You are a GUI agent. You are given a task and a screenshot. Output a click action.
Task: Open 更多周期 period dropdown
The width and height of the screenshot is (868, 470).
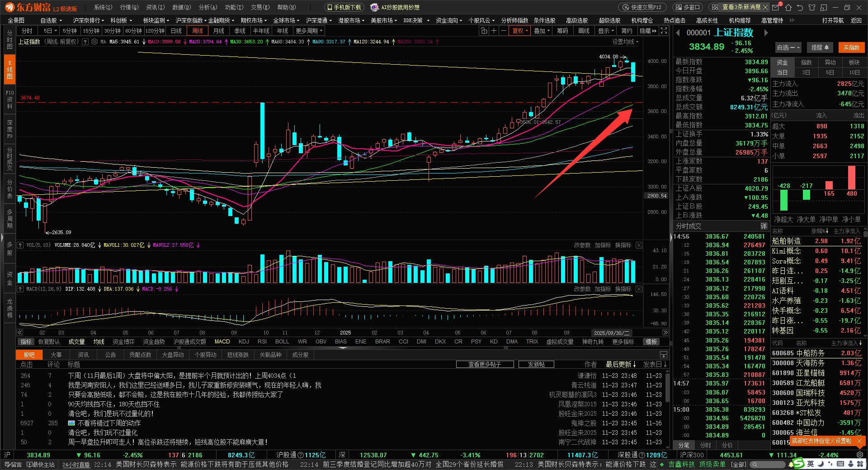tap(309, 31)
